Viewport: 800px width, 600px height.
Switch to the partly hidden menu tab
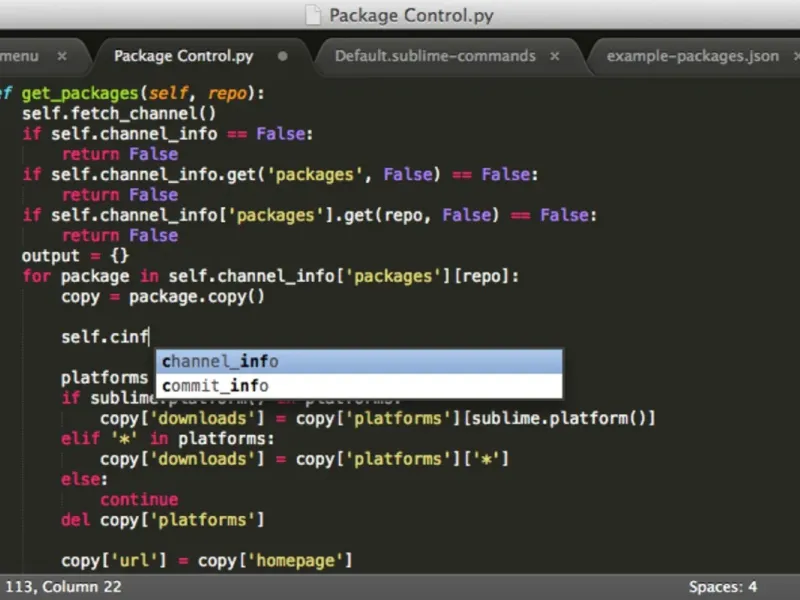pos(19,56)
